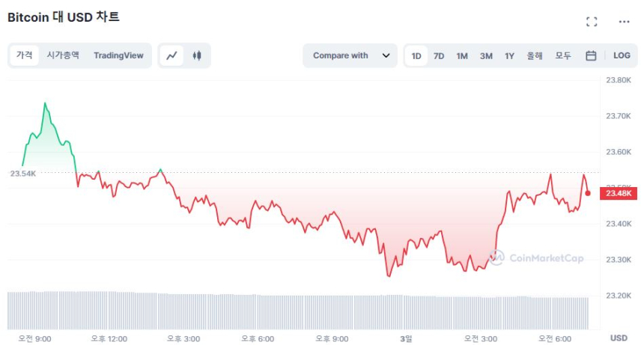Show the 1M time range
This screenshot has height=345, width=644.
(x=462, y=55)
